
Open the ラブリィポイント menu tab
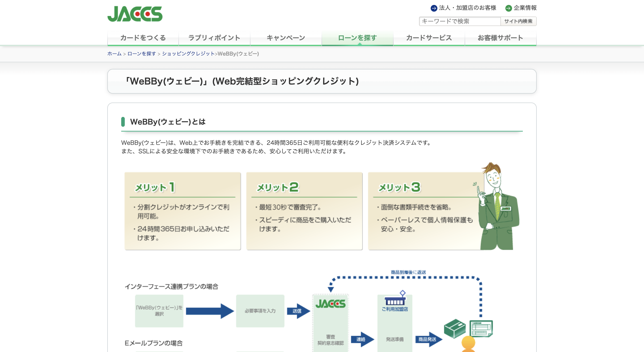tap(214, 38)
